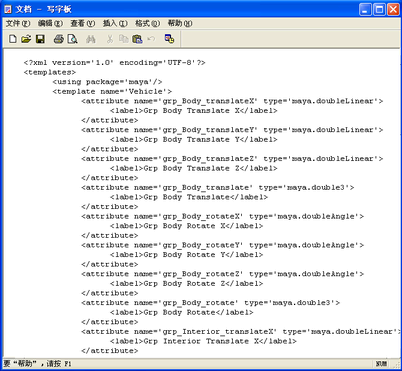Open the 帮助(H) menu
The width and height of the screenshot is (402, 371).
[180, 23]
